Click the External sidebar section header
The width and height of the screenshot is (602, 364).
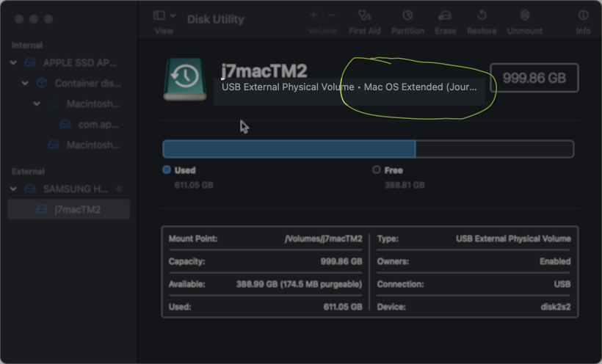(x=28, y=172)
